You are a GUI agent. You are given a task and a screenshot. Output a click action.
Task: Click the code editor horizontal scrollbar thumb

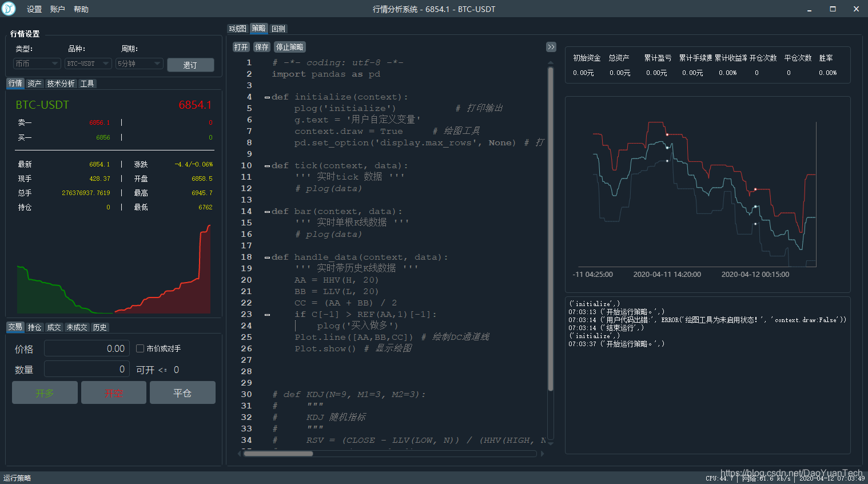point(278,454)
